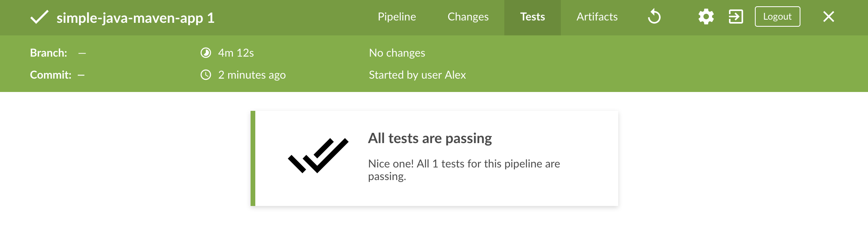Click the simple-java-maven-app 1 title
Viewport: 868px width, 250px height.
[136, 18]
